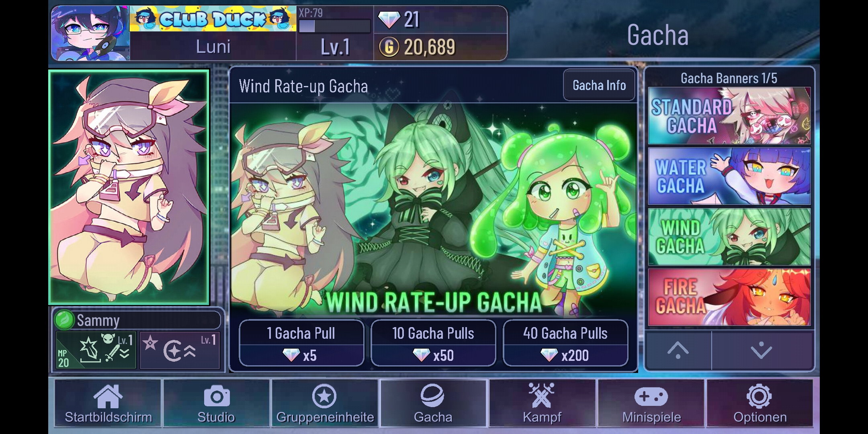Open Luni profile avatar picture
868x434 pixels.
tap(90, 33)
